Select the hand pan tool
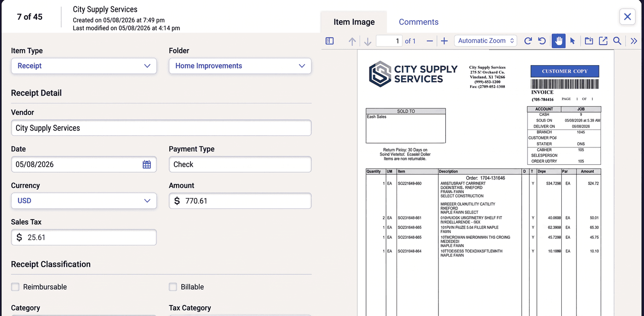 558,41
